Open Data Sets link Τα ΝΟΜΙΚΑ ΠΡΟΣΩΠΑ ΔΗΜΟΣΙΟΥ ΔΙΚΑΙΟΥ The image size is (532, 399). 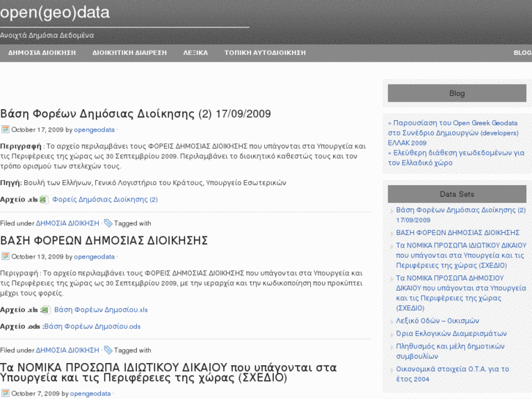(461, 293)
